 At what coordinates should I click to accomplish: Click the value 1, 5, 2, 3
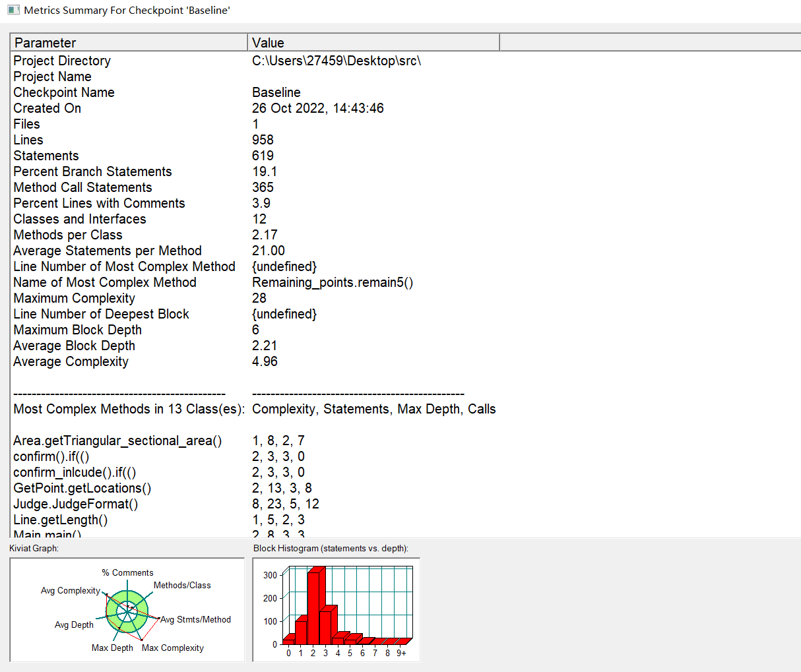pyautogui.click(x=278, y=520)
